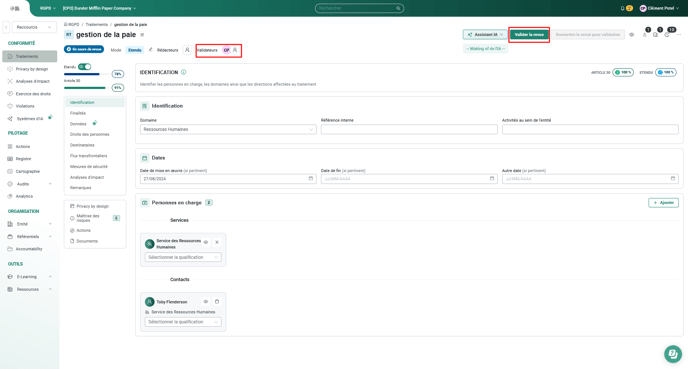Open Analytics in the sidebar

pyautogui.click(x=29, y=196)
